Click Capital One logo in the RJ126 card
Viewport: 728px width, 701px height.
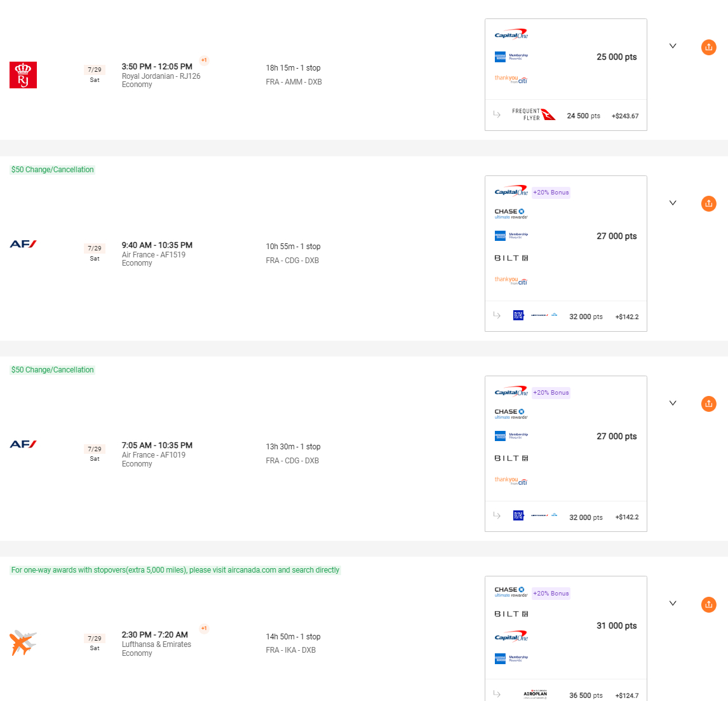pyautogui.click(x=511, y=34)
